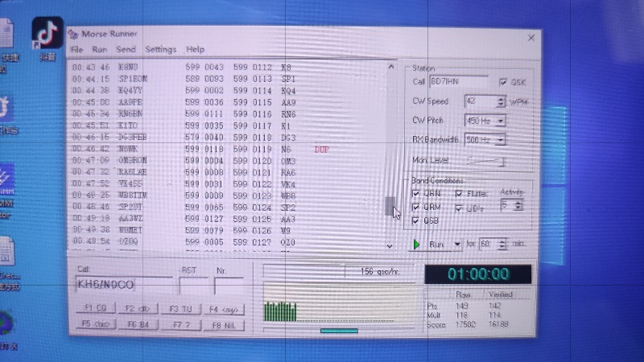Click the Run button label

[x=436, y=245]
